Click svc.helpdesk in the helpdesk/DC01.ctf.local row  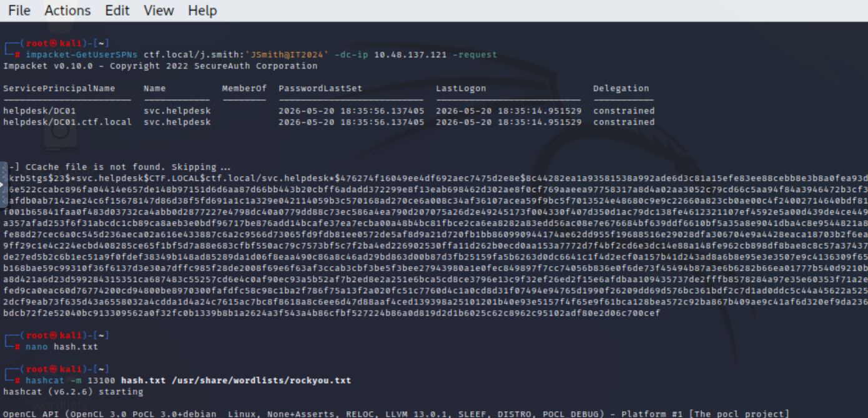[177, 122]
